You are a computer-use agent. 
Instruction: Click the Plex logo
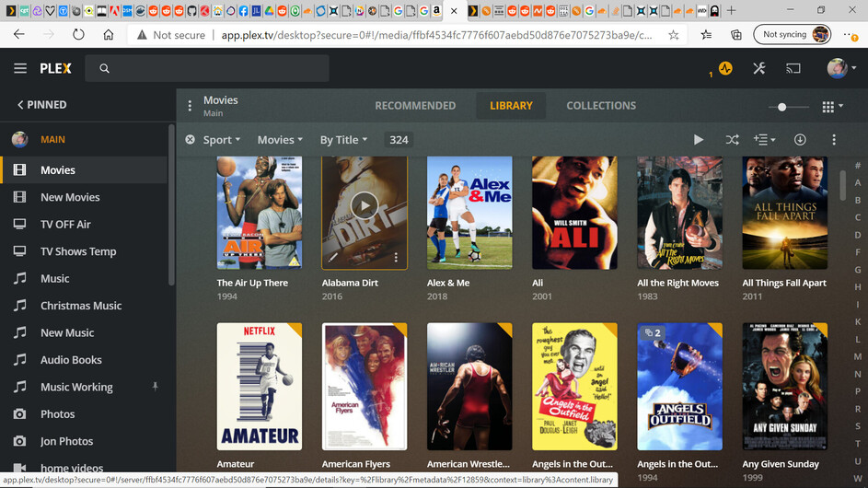pos(55,68)
